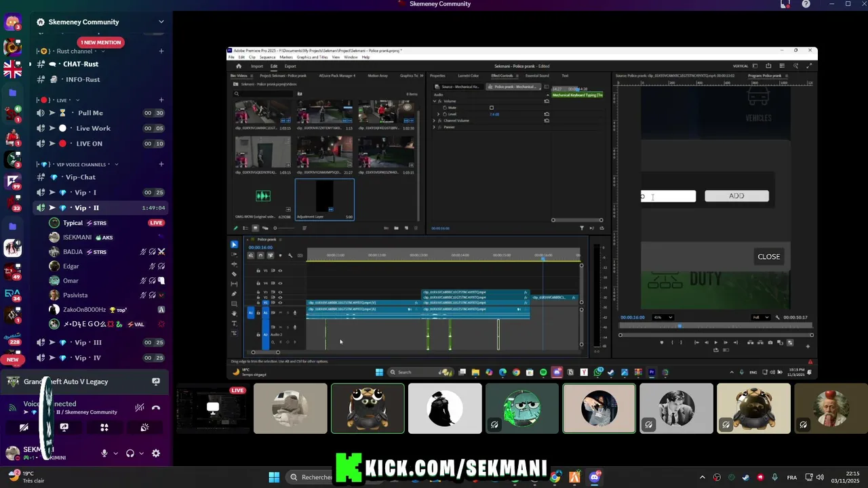Image resolution: width=868 pixels, height=488 pixels.
Task: Select the Pen tool in Premiere toolbar
Action: [x=234, y=293]
